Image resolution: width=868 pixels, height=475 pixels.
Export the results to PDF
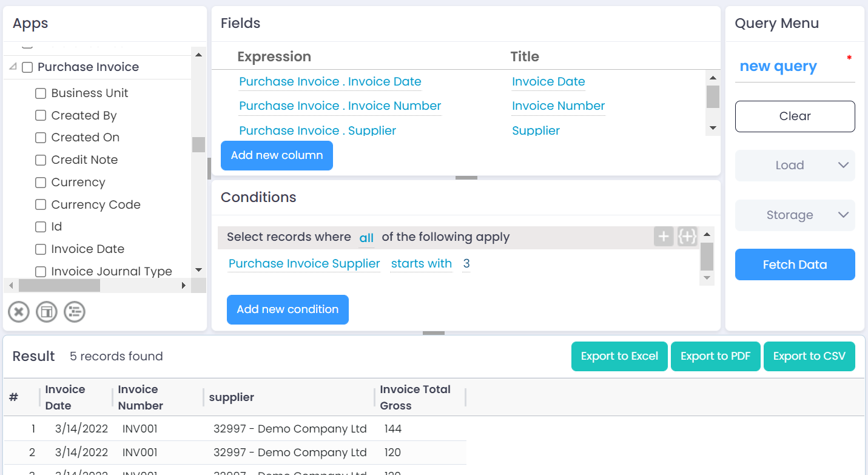point(715,356)
